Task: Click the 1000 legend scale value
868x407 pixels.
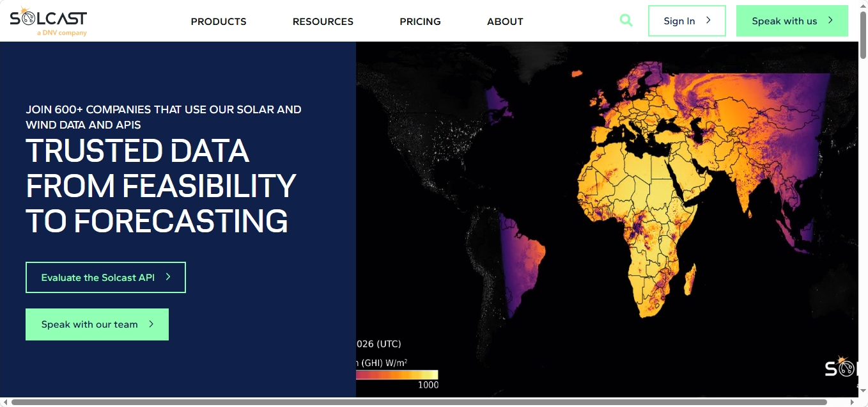Action: pos(428,385)
